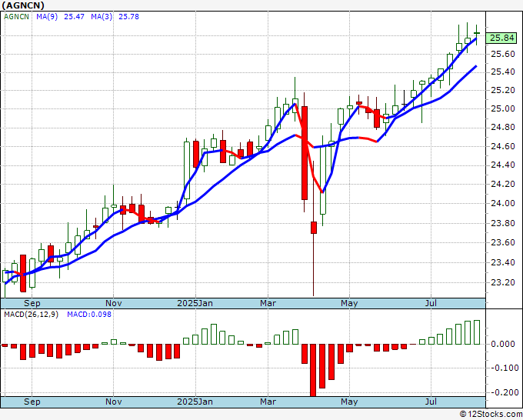Viewport: 523px width, 420px height.
Task: Click Nov on the MACD date axis
Action: coord(113,402)
